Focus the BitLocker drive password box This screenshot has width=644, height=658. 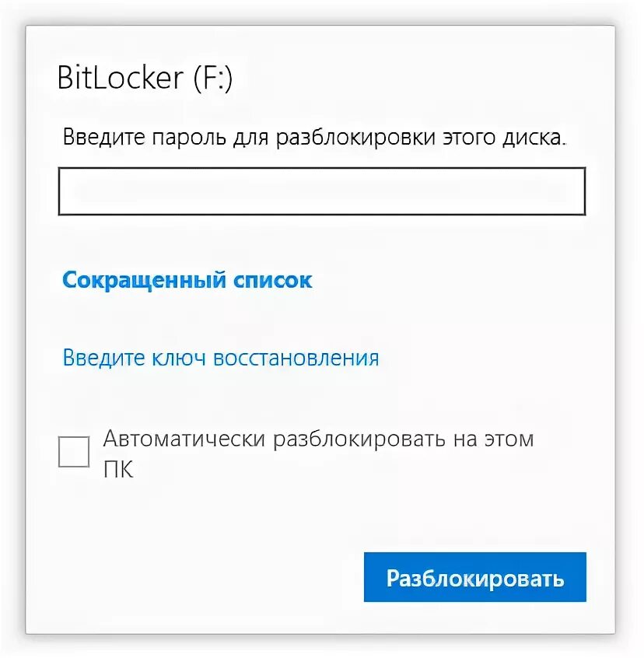click(321, 191)
